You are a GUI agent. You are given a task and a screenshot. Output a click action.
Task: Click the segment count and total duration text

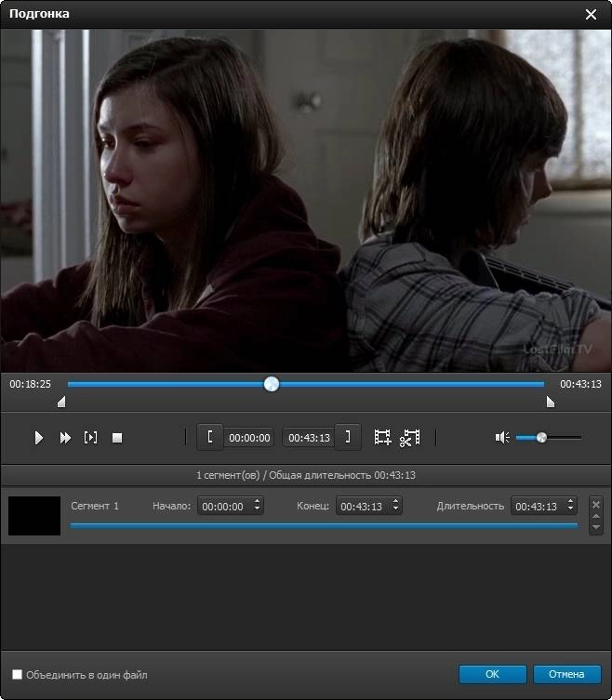click(306, 475)
